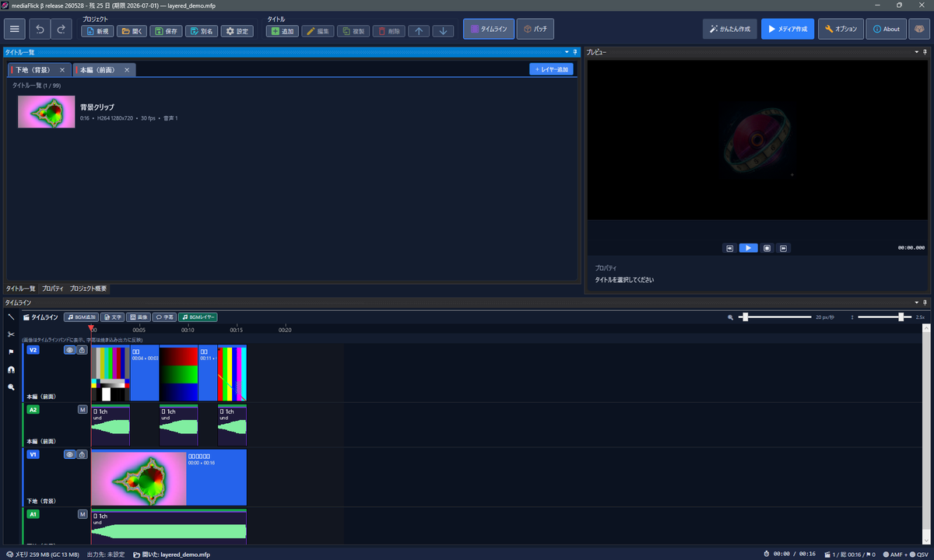Toggle the BGMレイヤー button
The image size is (934, 560).
point(198,317)
